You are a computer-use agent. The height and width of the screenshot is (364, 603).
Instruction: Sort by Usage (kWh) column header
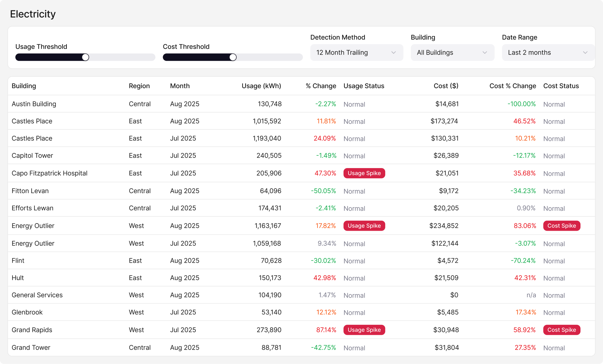point(261,86)
